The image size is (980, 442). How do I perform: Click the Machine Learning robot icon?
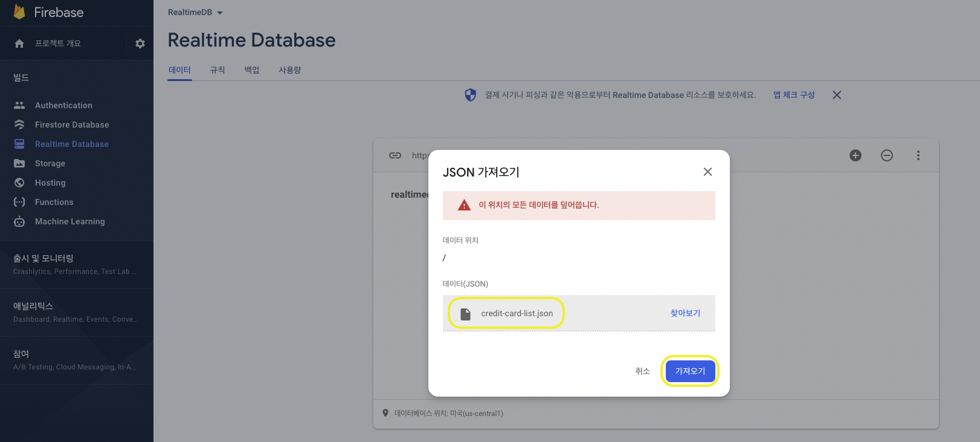coord(19,221)
